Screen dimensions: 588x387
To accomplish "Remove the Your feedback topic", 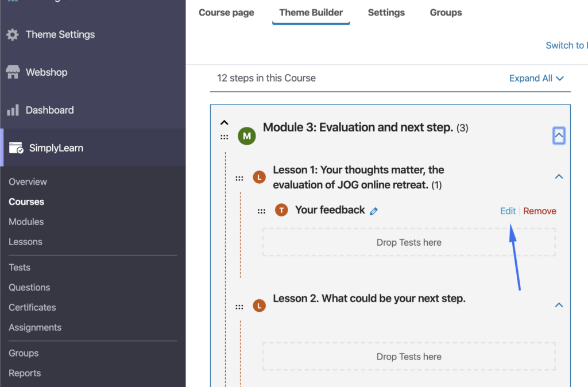I will (540, 211).
